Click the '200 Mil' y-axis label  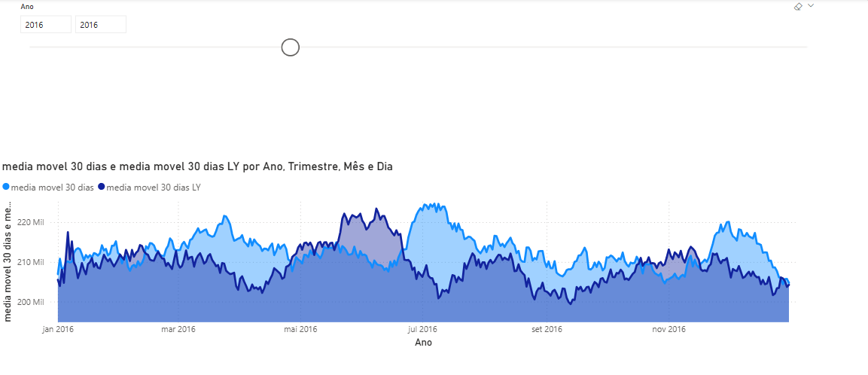(31, 302)
